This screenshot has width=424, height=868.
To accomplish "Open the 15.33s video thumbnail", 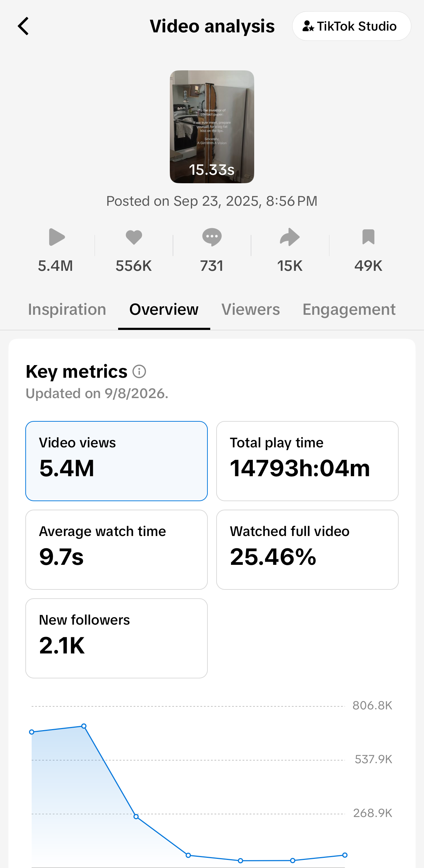I will point(212,127).
